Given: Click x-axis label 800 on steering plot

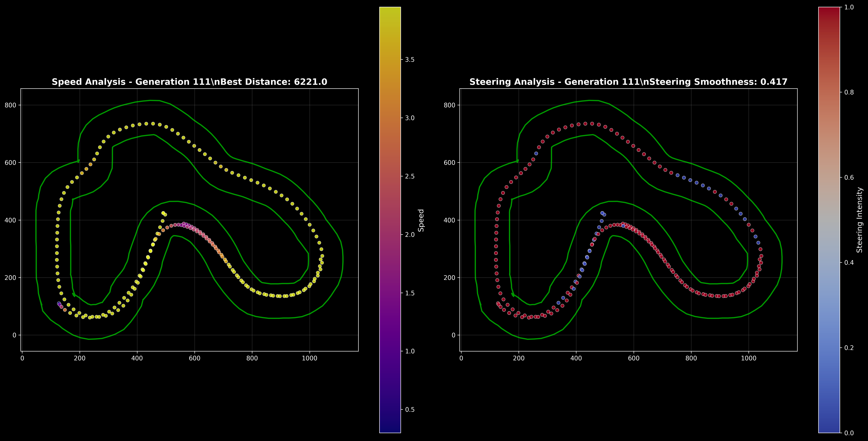Looking at the screenshot, I should 691,358.
